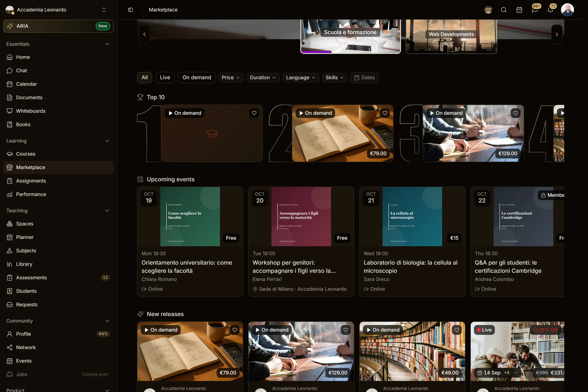Open the Language filter dropdown
This screenshot has width=588, height=392.
pos(301,77)
